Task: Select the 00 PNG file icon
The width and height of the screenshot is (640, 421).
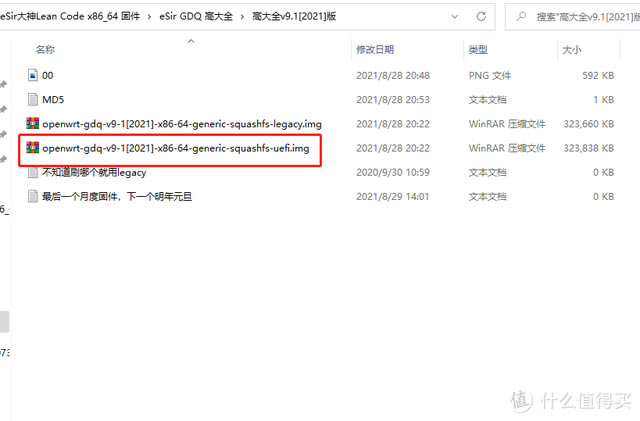Action: coord(33,75)
